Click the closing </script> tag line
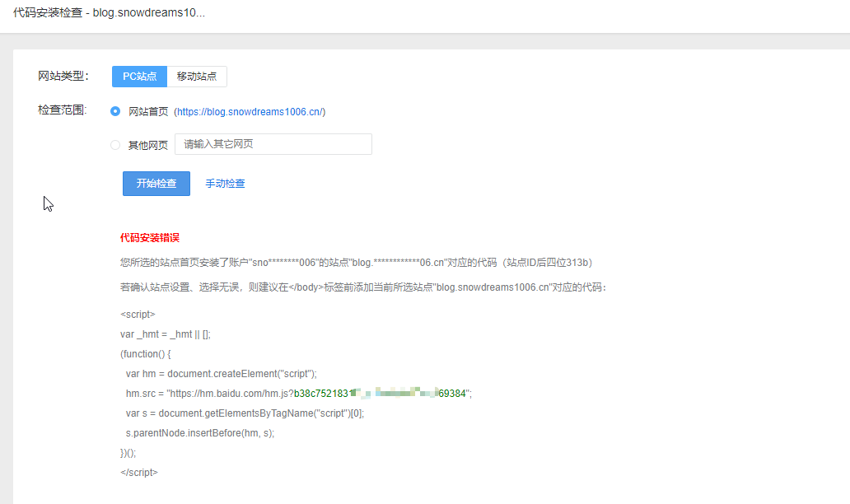The width and height of the screenshot is (850, 504). point(139,473)
